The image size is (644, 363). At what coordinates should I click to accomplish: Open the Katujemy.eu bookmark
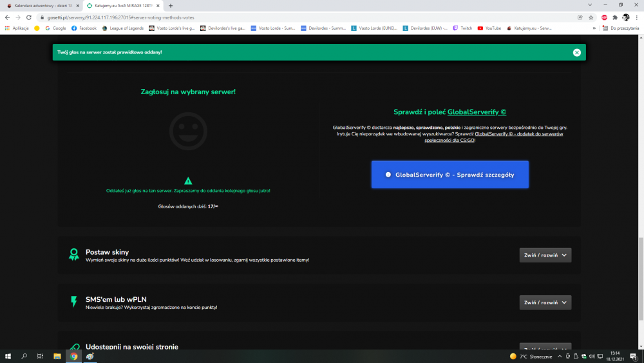point(529,28)
